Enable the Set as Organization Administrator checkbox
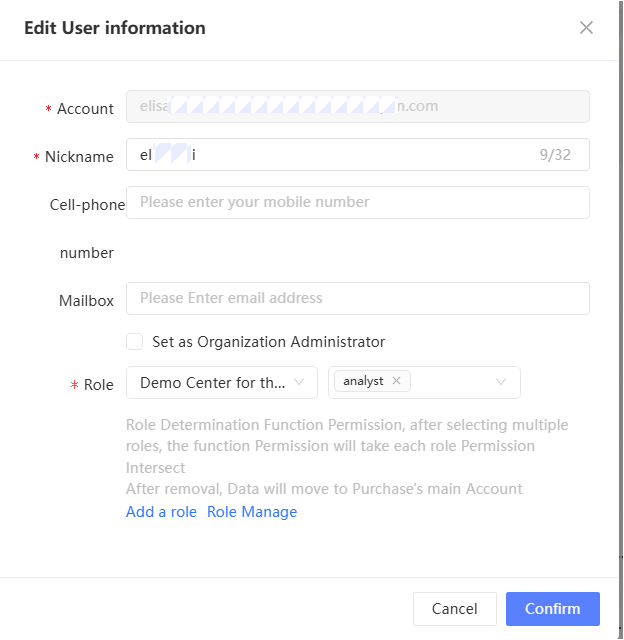624x640 pixels. click(135, 342)
